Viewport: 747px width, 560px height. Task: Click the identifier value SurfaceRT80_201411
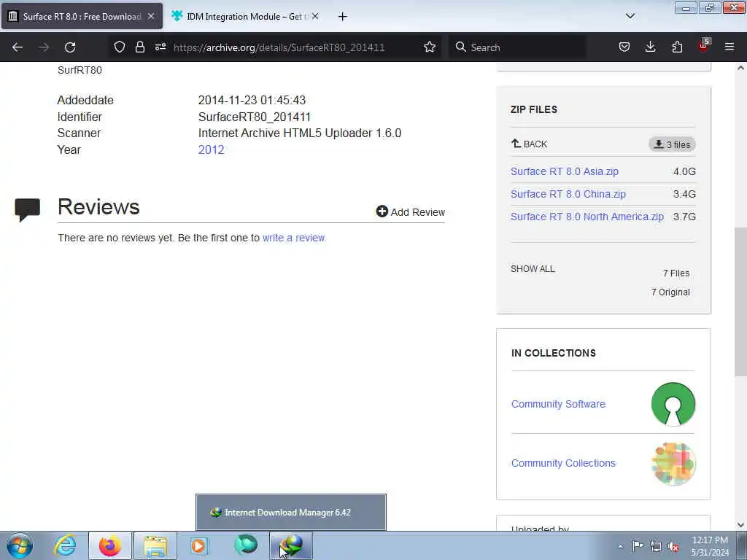[x=255, y=117]
